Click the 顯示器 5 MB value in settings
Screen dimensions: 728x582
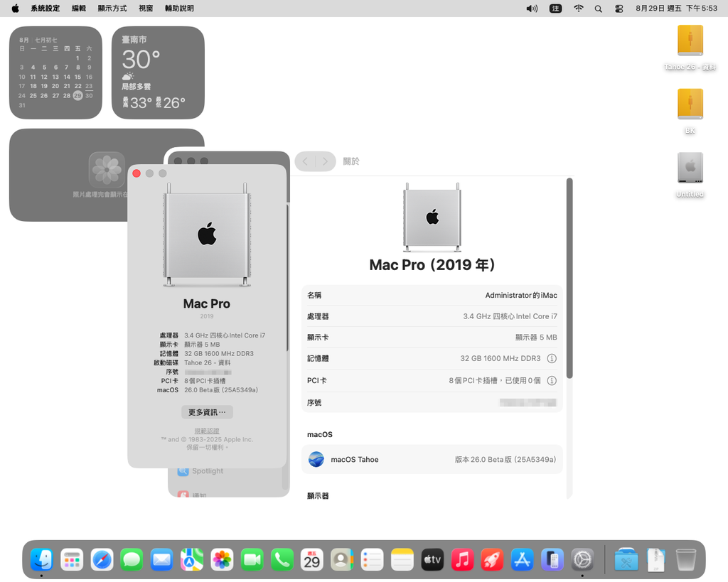pyautogui.click(x=536, y=338)
